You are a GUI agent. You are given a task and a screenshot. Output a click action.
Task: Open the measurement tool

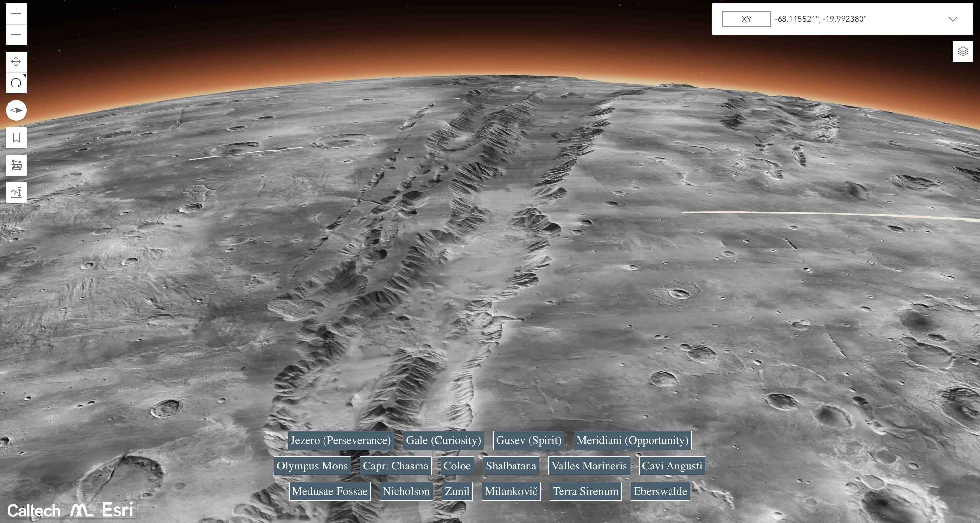(x=16, y=165)
